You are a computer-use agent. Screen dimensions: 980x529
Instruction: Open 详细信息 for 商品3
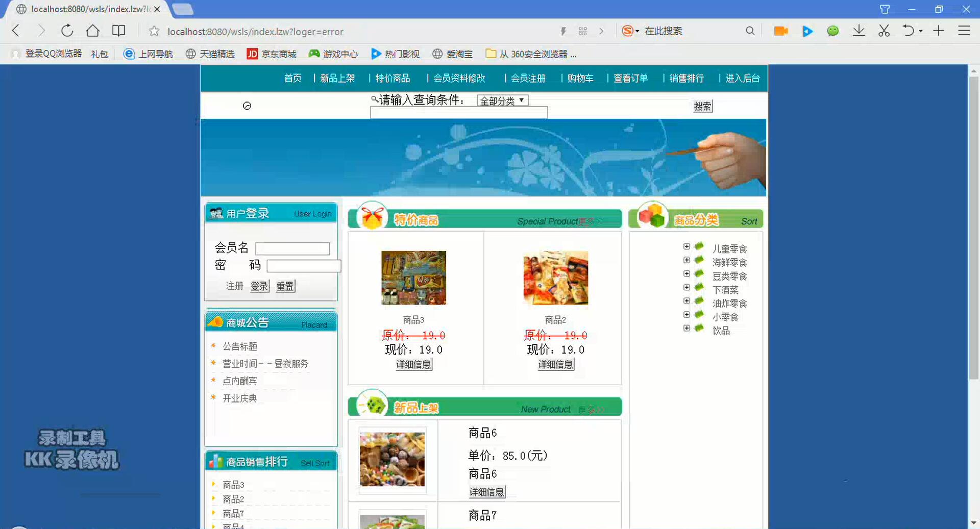coord(414,364)
